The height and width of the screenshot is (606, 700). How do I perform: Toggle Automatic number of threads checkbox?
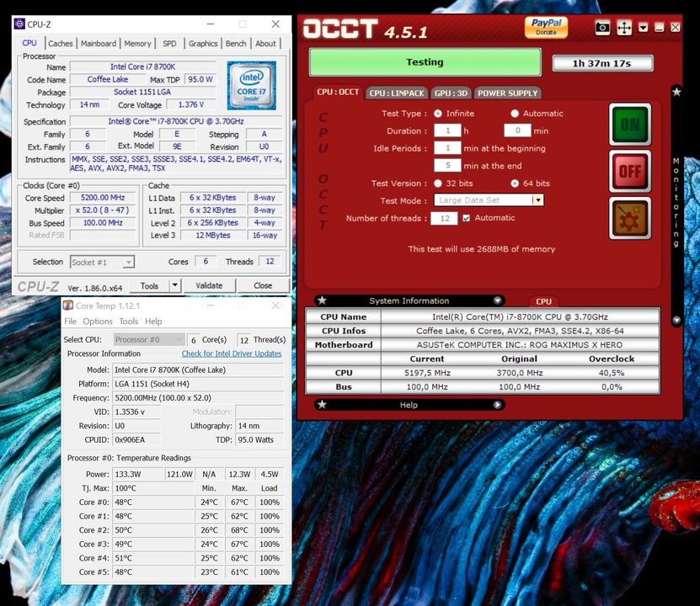pyautogui.click(x=466, y=218)
